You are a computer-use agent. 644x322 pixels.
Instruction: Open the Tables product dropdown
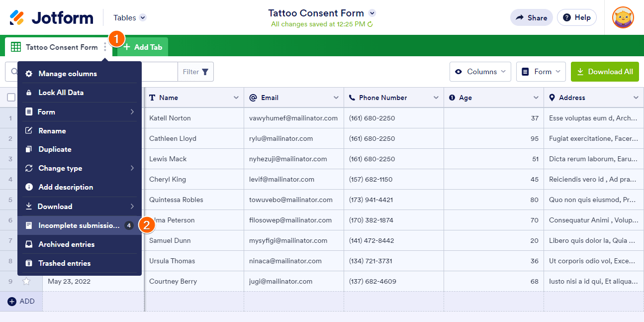tap(130, 18)
